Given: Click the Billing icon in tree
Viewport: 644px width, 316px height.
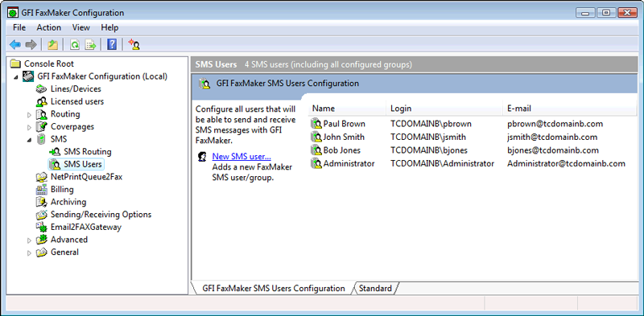Looking at the screenshot, I should click(x=42, y=190).
